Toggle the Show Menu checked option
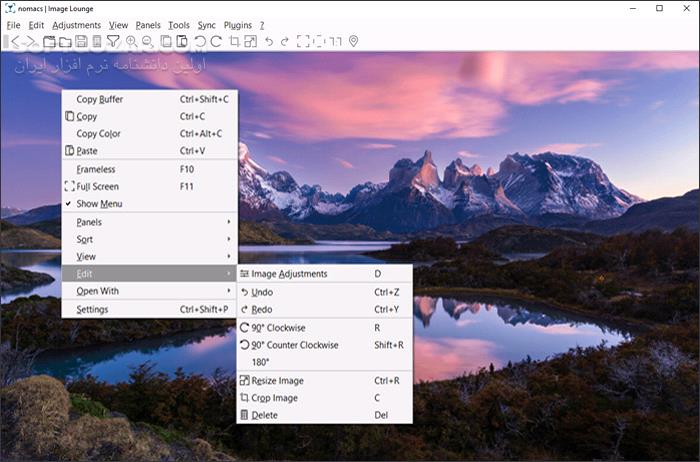Screen dimensions: 700x462 (x=99, y=204)
